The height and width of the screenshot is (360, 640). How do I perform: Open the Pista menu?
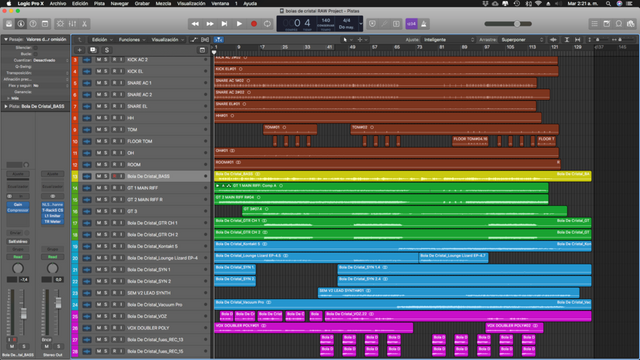[99, 3]
